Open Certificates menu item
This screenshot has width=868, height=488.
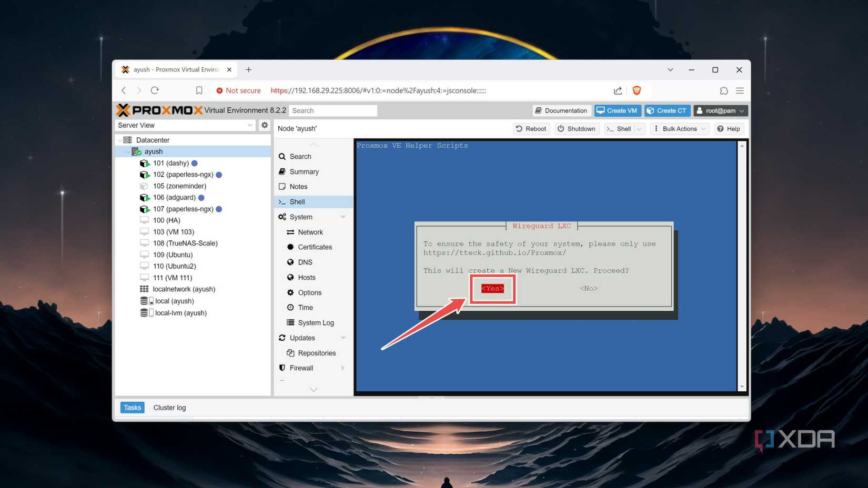tap(314, 247)
